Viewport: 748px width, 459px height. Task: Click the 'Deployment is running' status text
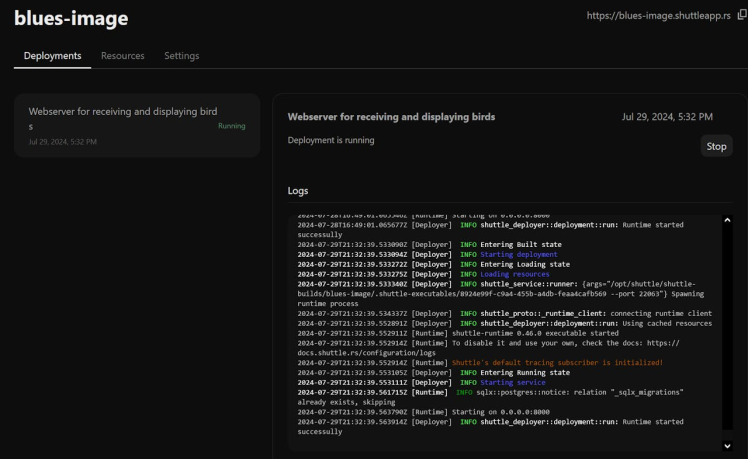[331, 140]
